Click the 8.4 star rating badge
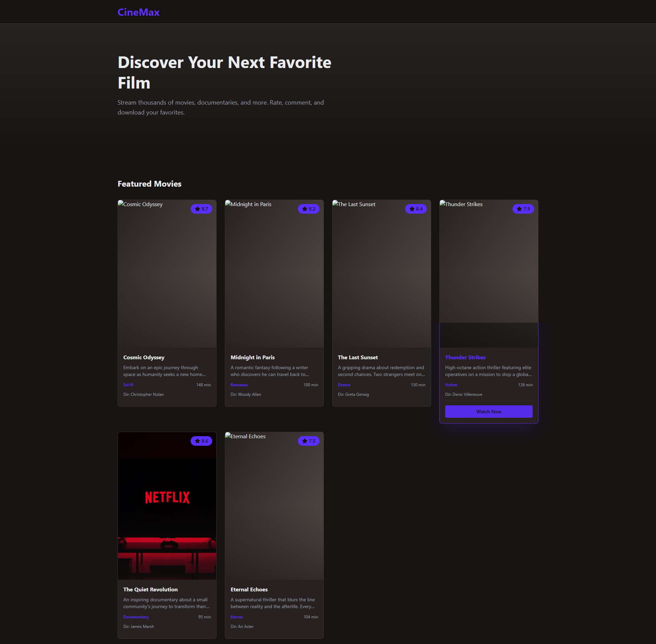This screenshot has height=644, width=656. [x=416, y=209]
